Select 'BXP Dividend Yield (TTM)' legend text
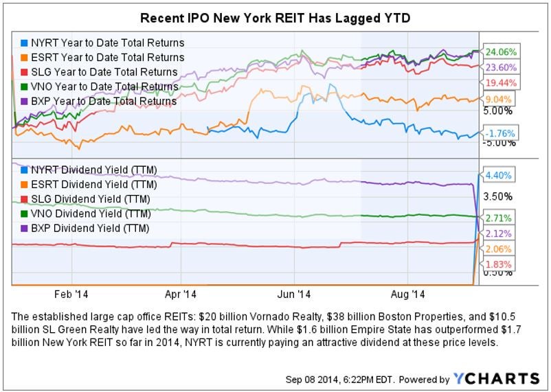The height and width of the screenshot is (392, 551). pyautogui.click(x=90, y=229)
